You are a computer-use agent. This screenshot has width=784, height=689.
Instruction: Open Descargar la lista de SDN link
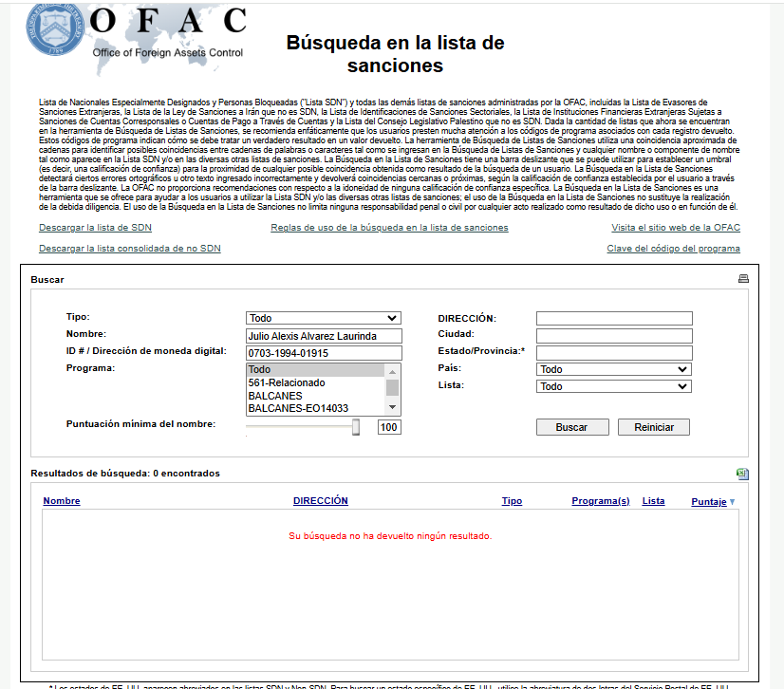tap(95, 228)
